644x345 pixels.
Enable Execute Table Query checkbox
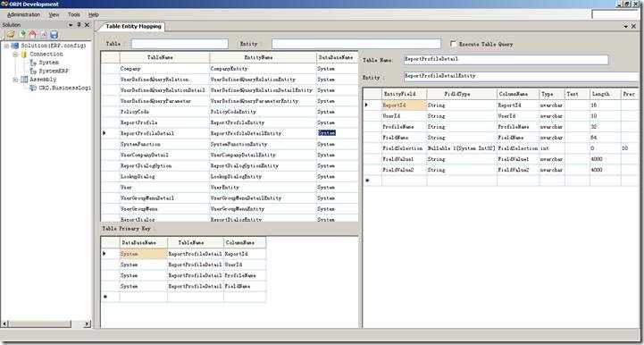click(x=453, y=43)
